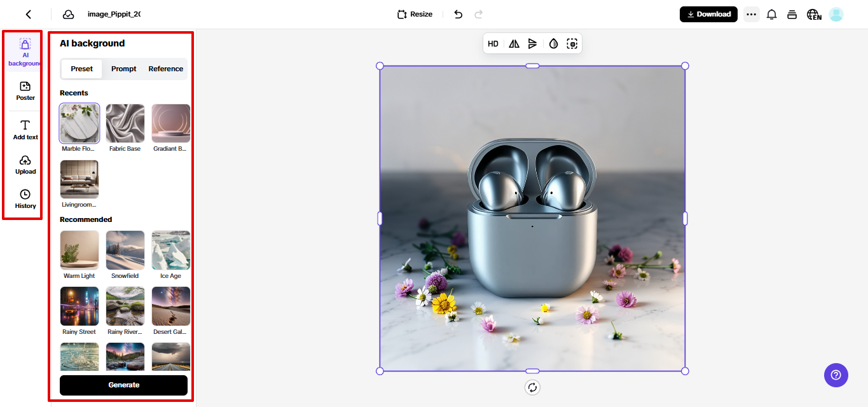View edit History in the sidebar
868x407 pixels.
[25, 198]
